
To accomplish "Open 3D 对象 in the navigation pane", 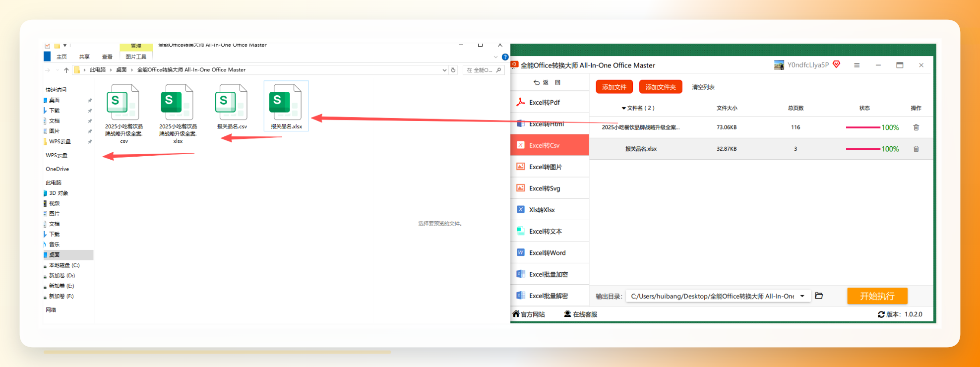I will tap(59, 193).
